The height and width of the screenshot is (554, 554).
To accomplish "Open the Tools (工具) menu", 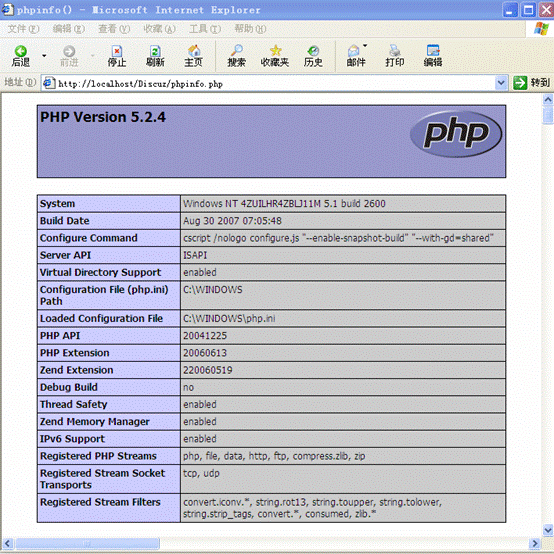I will [205, 29].
